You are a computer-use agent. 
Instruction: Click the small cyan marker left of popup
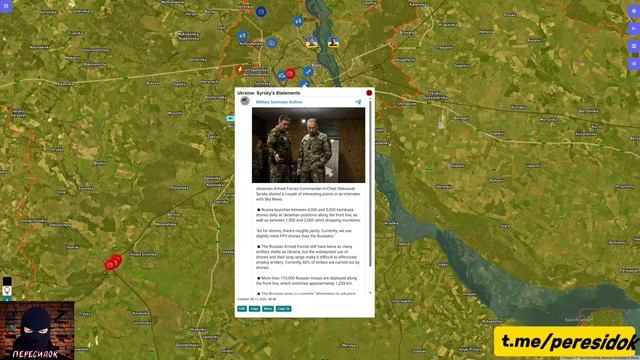pyautogui.click(x=230, y=118)
